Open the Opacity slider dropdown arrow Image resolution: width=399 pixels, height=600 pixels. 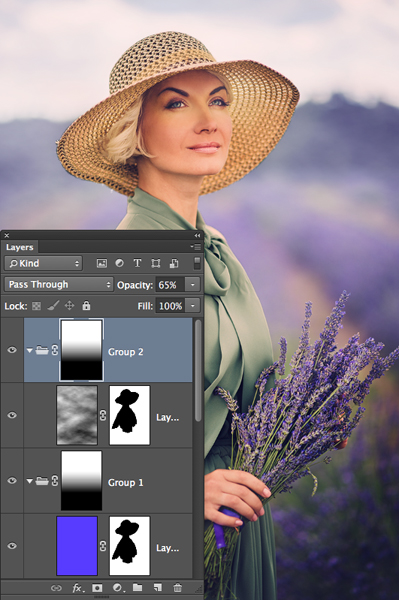tap(192, 285)
